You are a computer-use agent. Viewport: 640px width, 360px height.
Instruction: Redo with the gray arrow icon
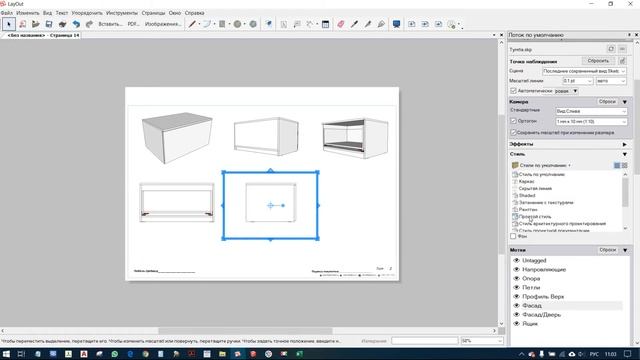[x=89, y=24]
